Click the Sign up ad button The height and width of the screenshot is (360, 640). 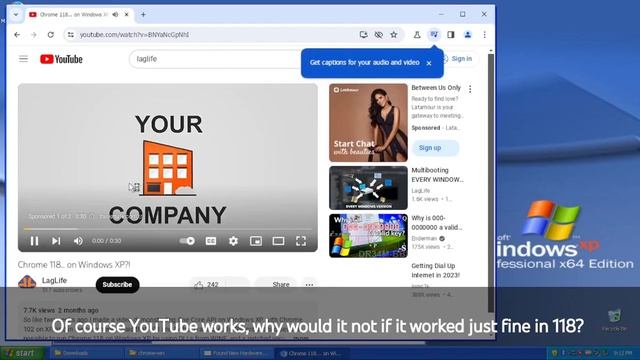coord(435,148)
